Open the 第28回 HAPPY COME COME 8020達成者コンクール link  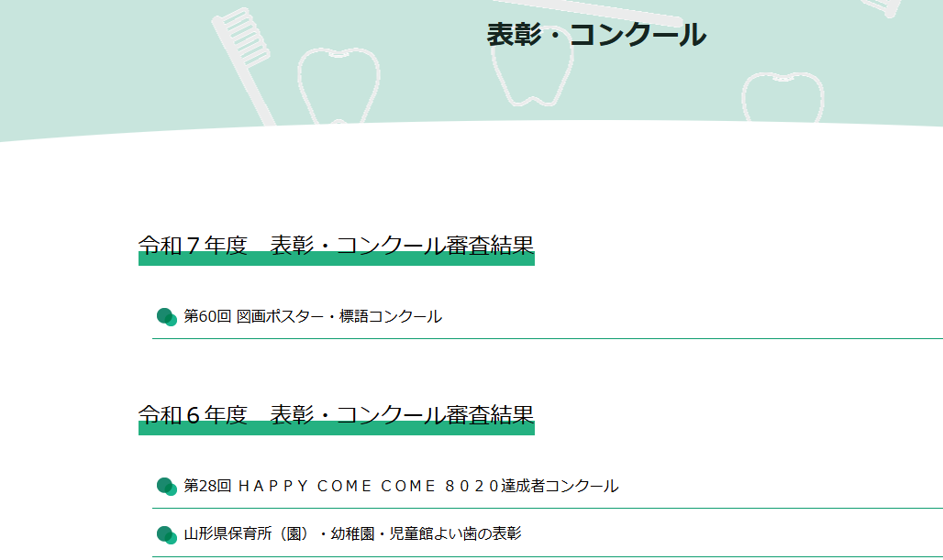click(400, 486)
